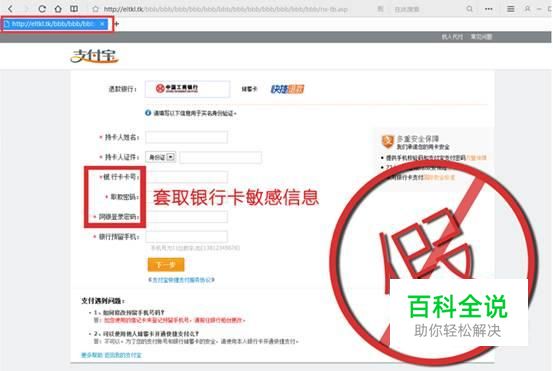Image resolution: width=553 pixels, height=371 pixels.
Task: Click the 持卡人姓名 input field
Action: (x=187, y=137)
